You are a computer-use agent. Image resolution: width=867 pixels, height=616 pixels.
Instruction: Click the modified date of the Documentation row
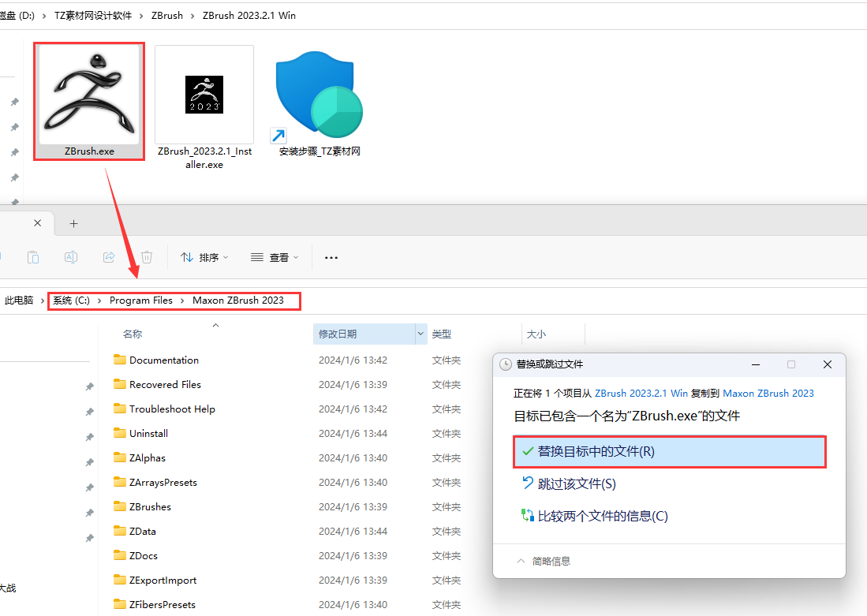click(x=353, y=360)
